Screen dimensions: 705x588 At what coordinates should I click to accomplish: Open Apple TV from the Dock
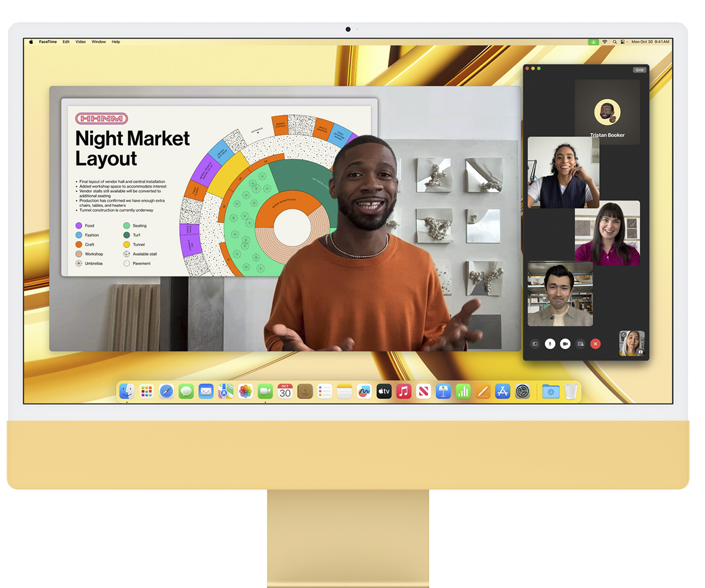tap(384, 392)
